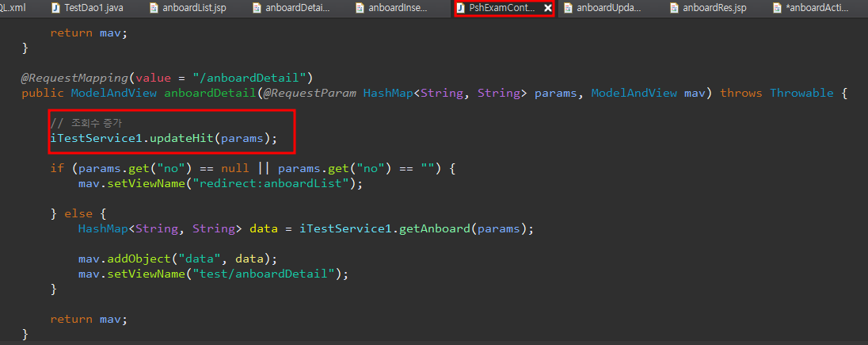Select the *anboardActi... editor tab

click(817, 8)
